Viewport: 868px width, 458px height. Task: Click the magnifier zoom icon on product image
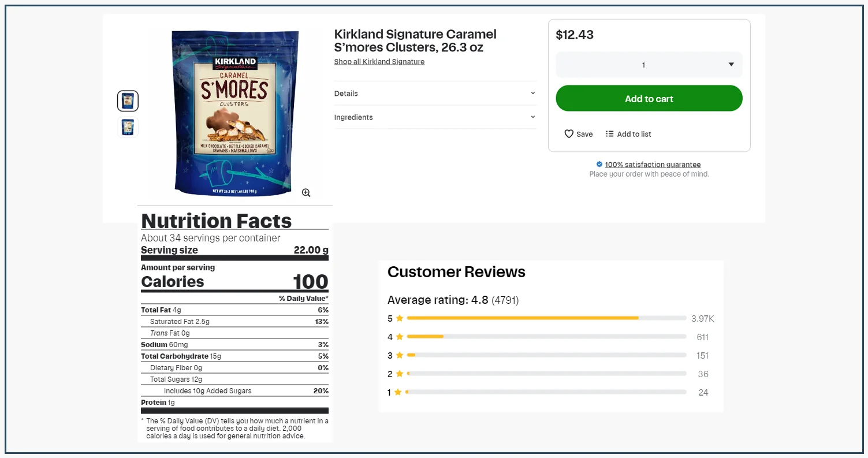pyautogui.click(x=306, y=192)
